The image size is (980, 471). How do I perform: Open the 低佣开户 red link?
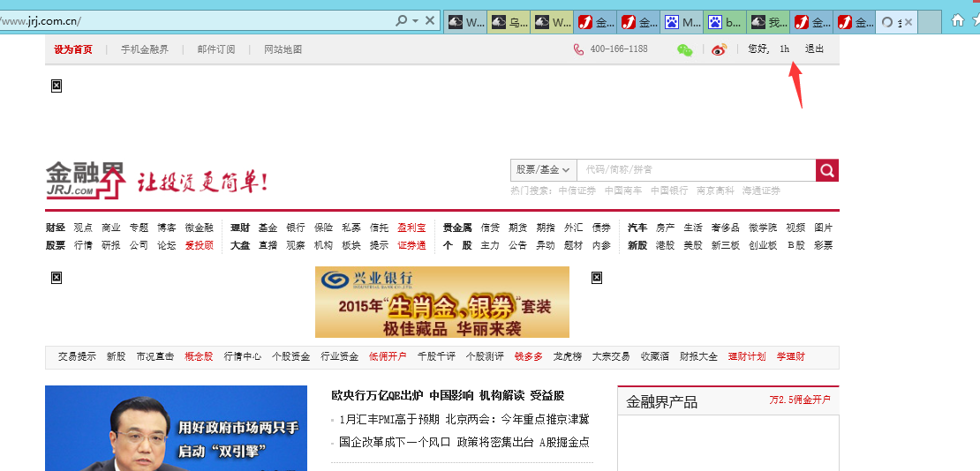click(x=388, y=356)
